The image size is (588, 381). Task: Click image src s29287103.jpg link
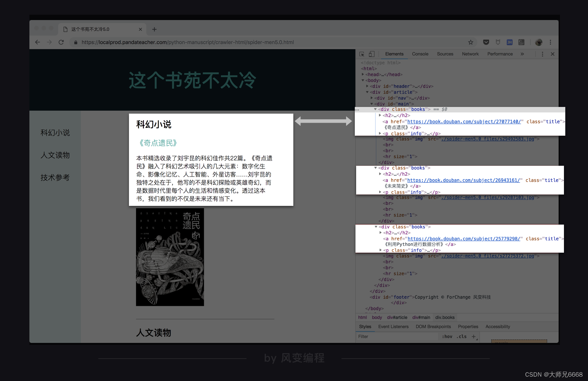488,197
